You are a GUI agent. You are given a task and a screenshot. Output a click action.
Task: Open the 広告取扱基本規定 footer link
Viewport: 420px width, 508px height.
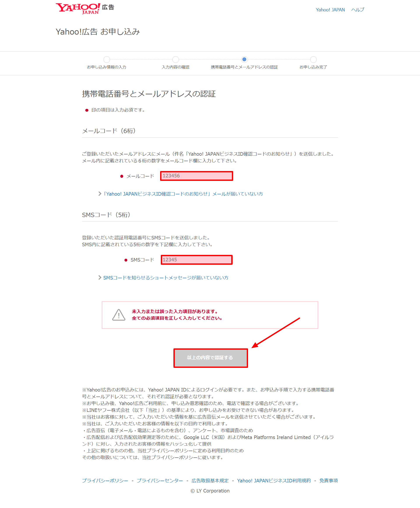click(210, 480)
